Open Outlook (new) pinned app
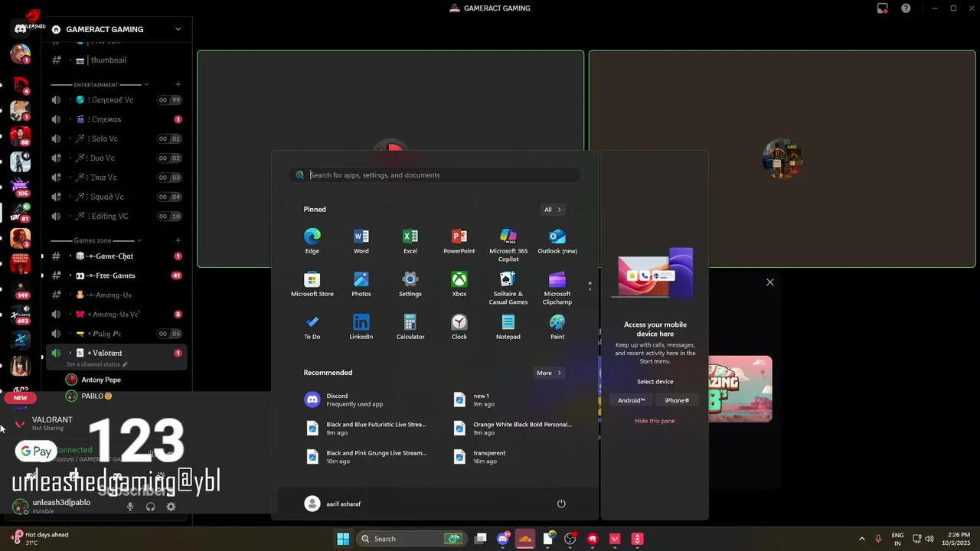This screenshot has width=980, height=551. coord(557,240)
